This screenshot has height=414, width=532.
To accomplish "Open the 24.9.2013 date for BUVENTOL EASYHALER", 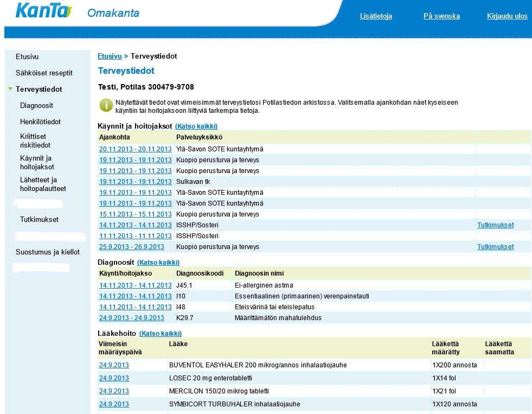I will (114, 365).
